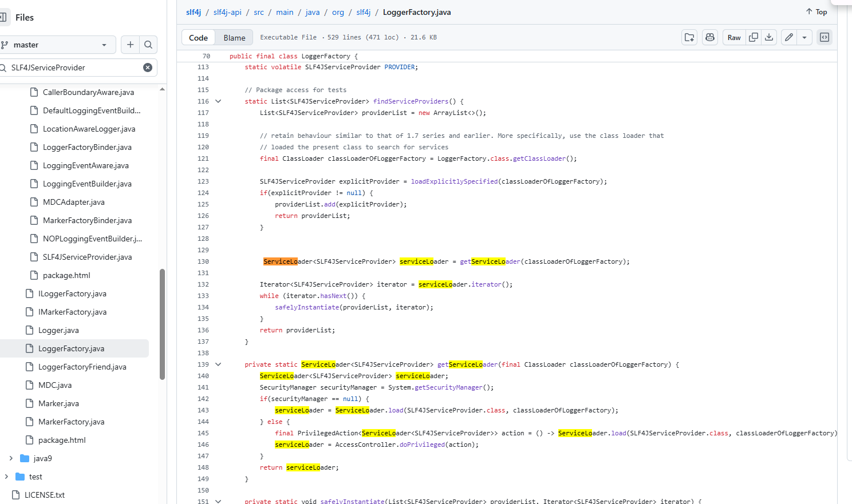The width and height of the screenshot is (852, 504).
Task: View the Raw file
Action: point(734,37)
